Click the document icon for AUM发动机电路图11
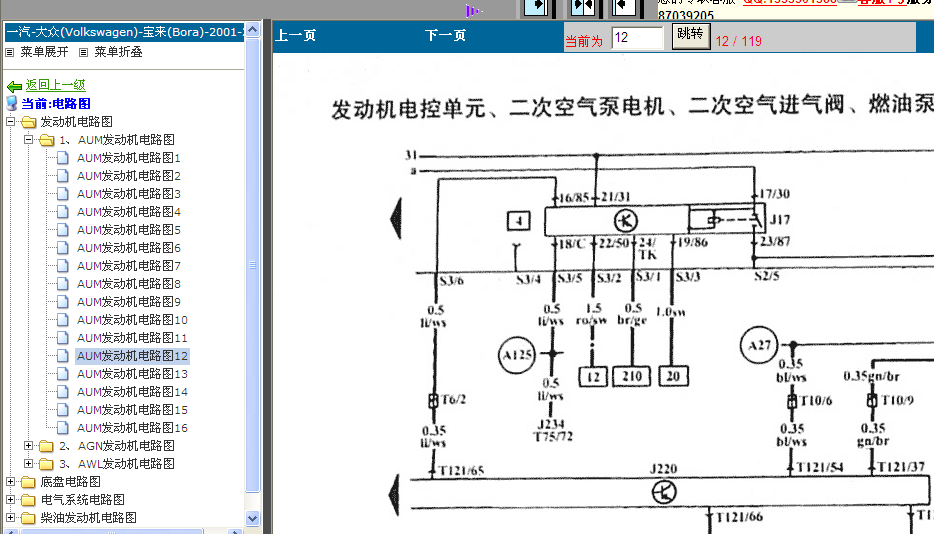This screenshot has height=534, width=934. click(63, 337)
